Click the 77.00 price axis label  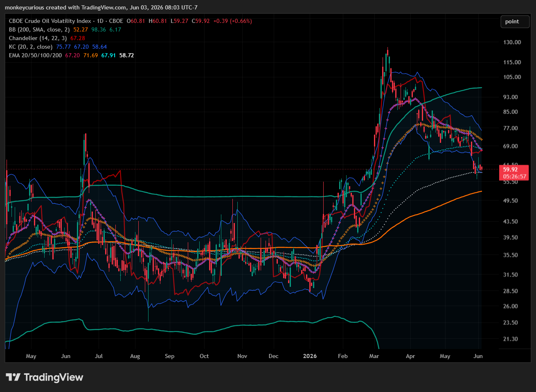point(511,128)
